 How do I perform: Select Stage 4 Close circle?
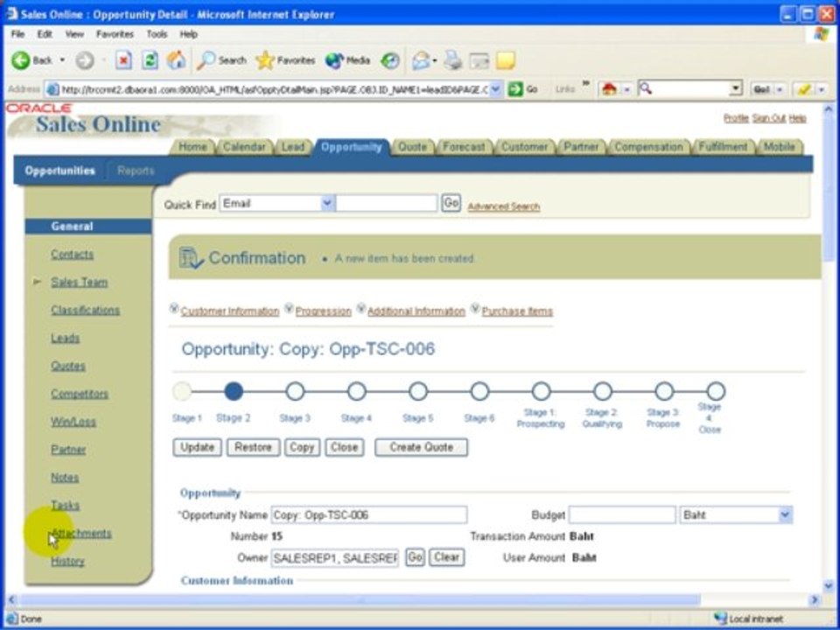715,391
